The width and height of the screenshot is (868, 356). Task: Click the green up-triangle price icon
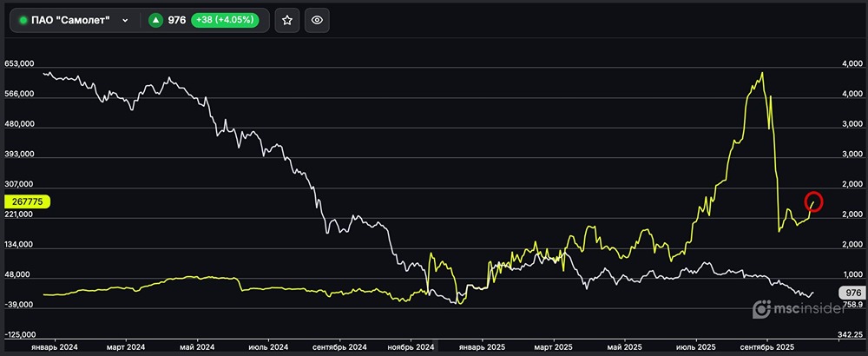[x=156, y=20]
